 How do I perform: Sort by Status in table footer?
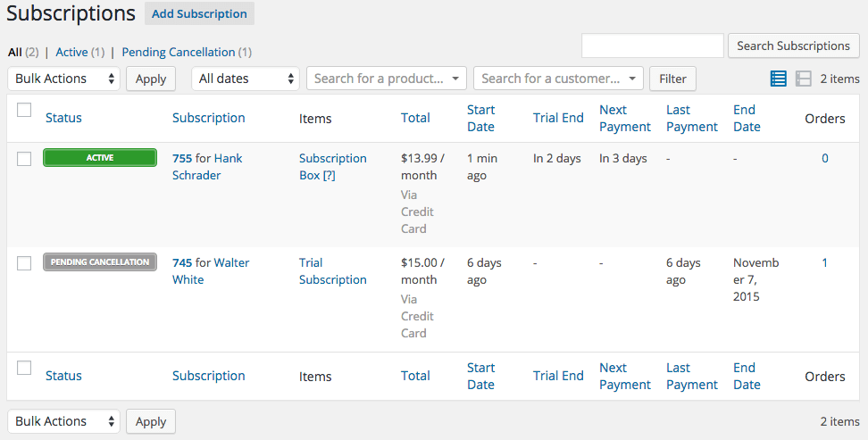(x=63, y=376)
